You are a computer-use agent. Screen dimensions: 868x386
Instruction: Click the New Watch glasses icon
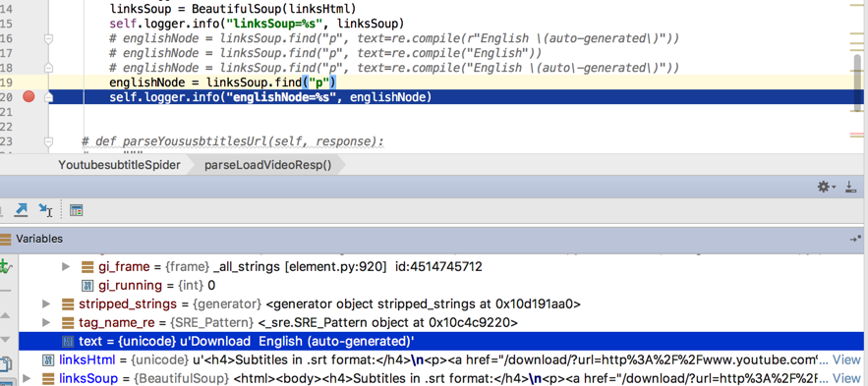(x=6, y=266)
